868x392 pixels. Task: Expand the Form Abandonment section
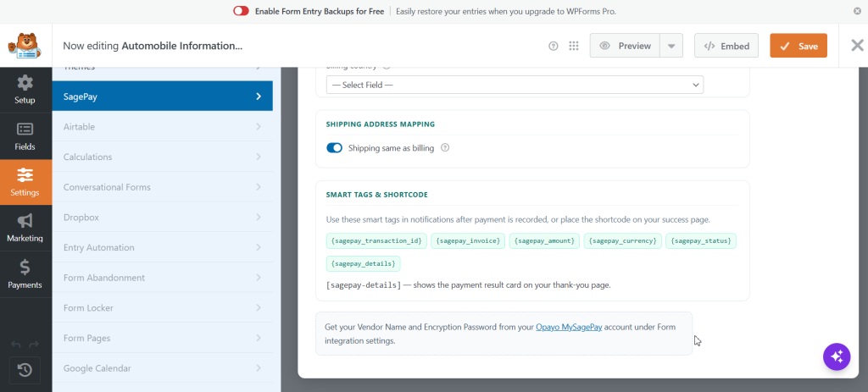[162, 278]
